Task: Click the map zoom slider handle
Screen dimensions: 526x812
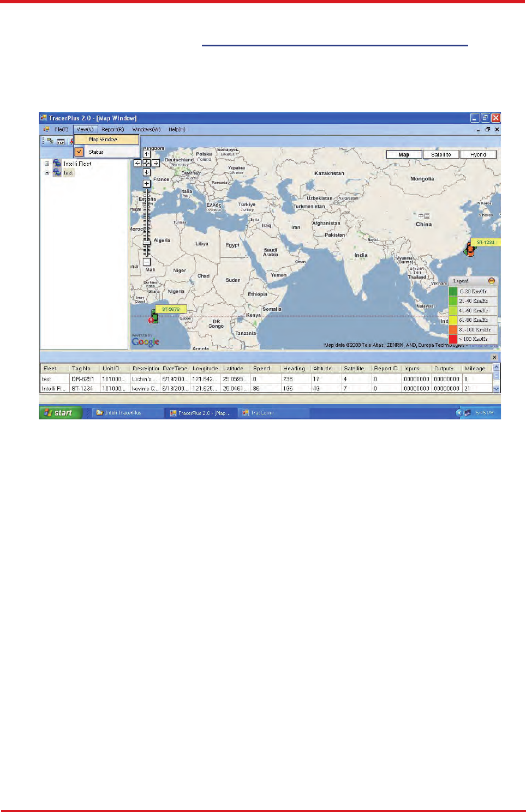Action: coord(146,243)
